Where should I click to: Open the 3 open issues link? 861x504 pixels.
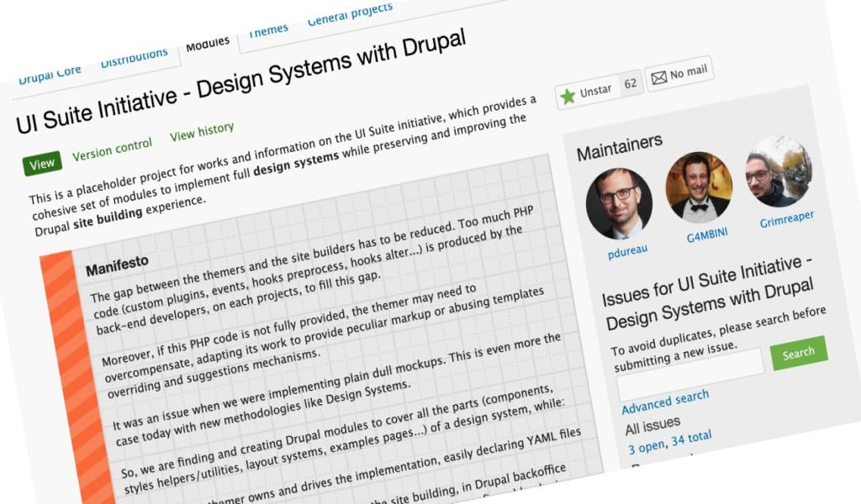647,446
